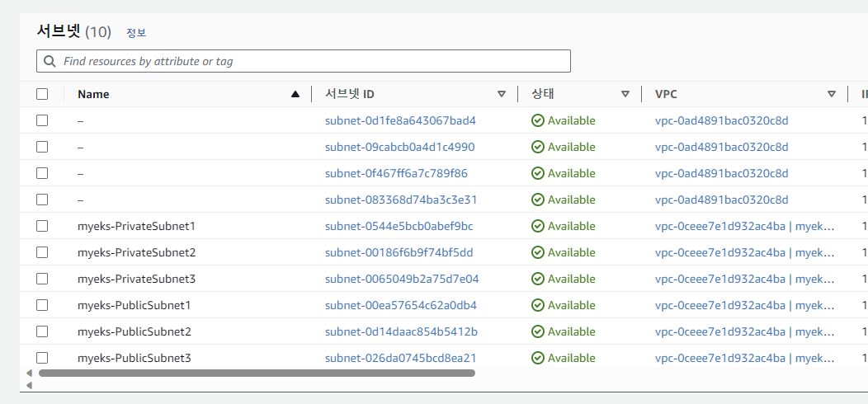The width and height of the screenshot is (868, 404).
Task: Click the 서브넷 (10) heading
Action: (73, 31)
